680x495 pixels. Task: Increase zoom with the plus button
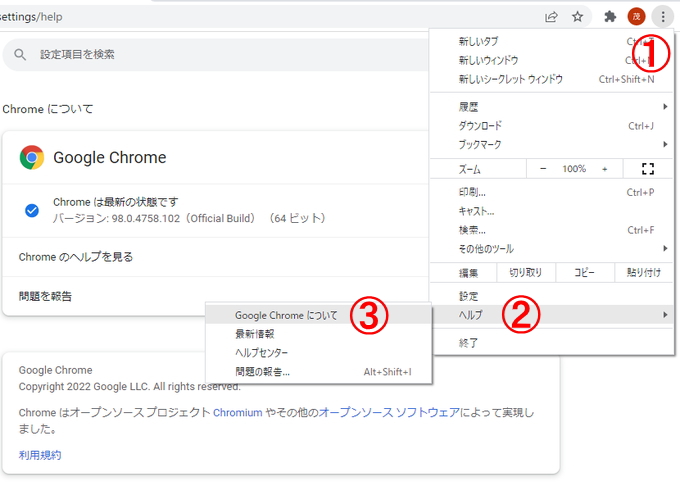(605, 169)
